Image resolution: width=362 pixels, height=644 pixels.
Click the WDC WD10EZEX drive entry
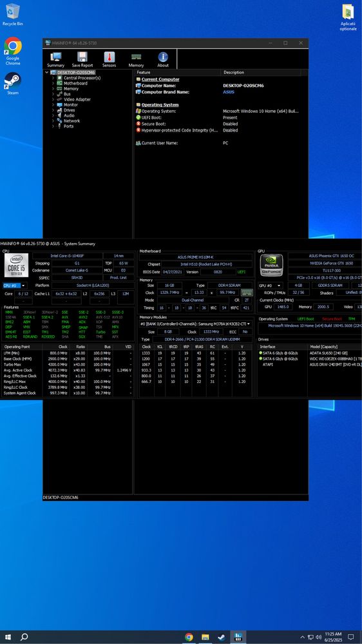[336, 358]
